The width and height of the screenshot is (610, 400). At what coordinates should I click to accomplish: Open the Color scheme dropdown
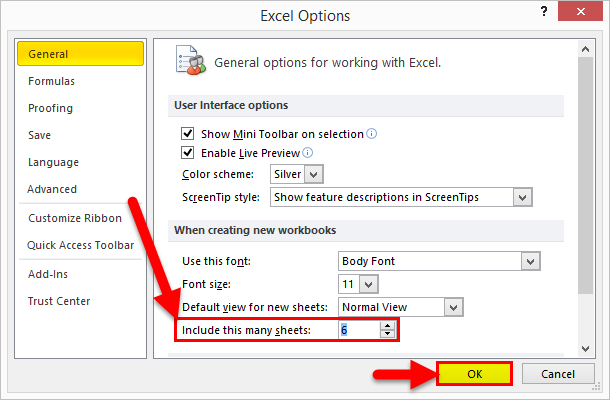[313, 174]
